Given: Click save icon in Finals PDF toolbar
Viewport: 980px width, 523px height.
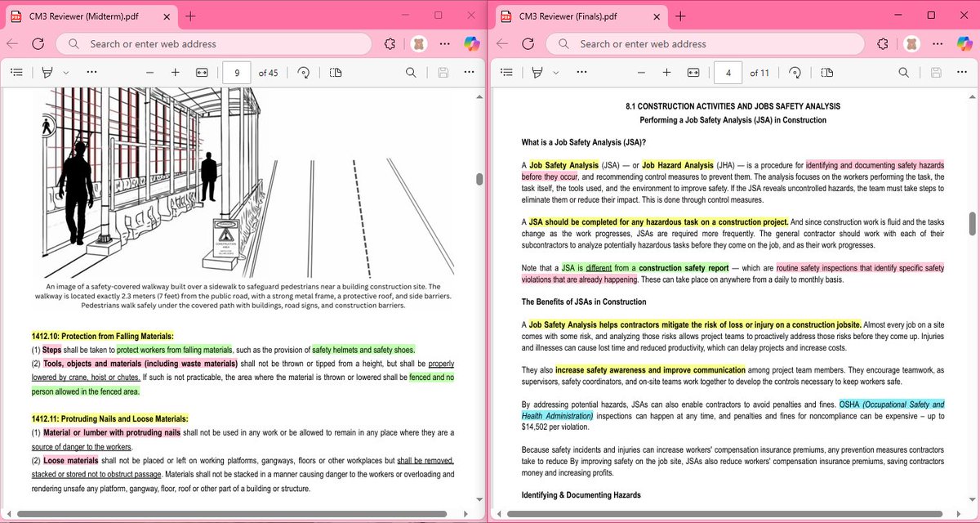Looking at the screenshot, I should (x=934, y=73).
